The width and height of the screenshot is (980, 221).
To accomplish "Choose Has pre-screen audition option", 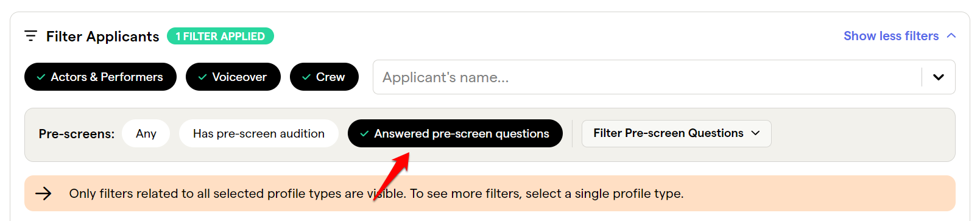I will coord(259,133).
